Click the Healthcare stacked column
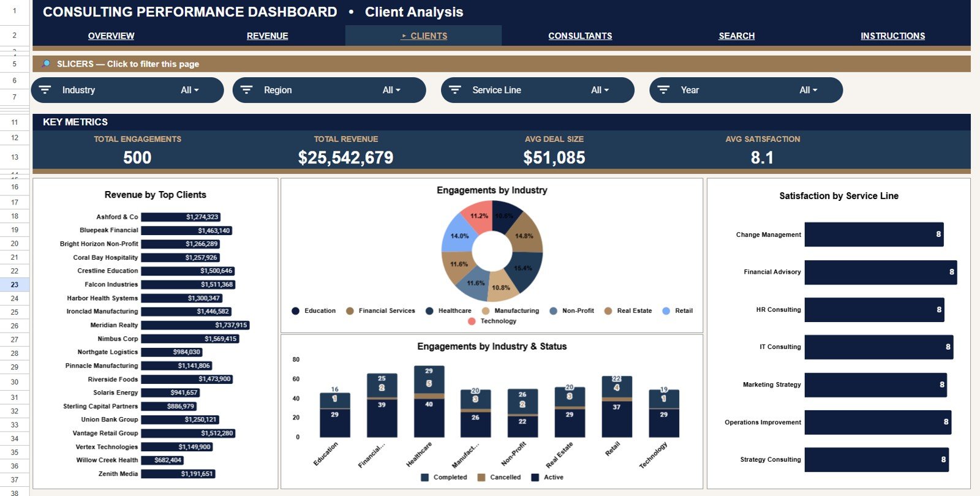The width and height of the screenshot is (980, 496). click(x=429, y=402)
